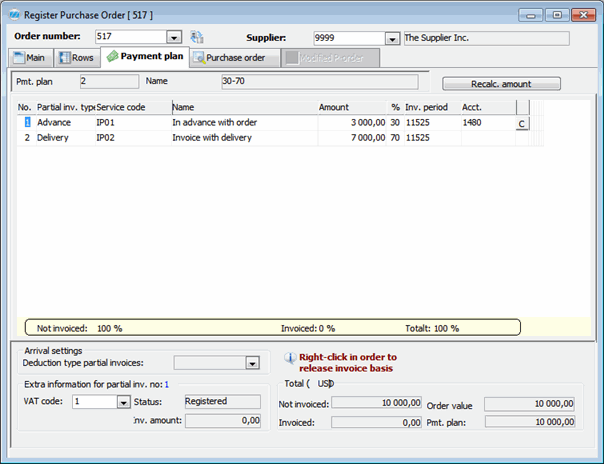This screenshot has width=604, height=464.
Task: Click the C button in the Advance row
Action: (521, 124)
